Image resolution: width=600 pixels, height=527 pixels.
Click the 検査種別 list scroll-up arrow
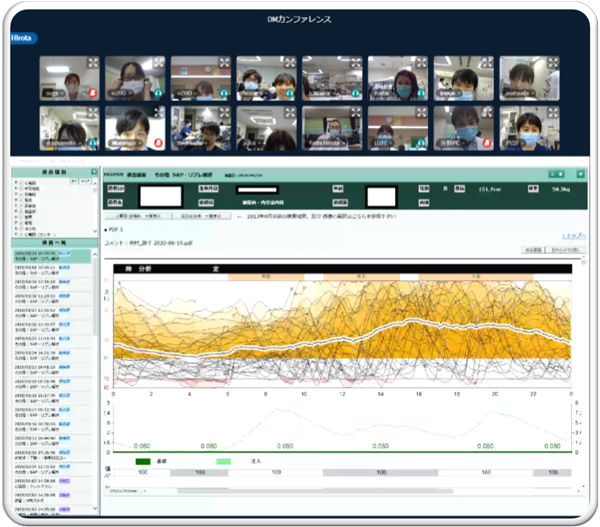click(x=95, y=183)
